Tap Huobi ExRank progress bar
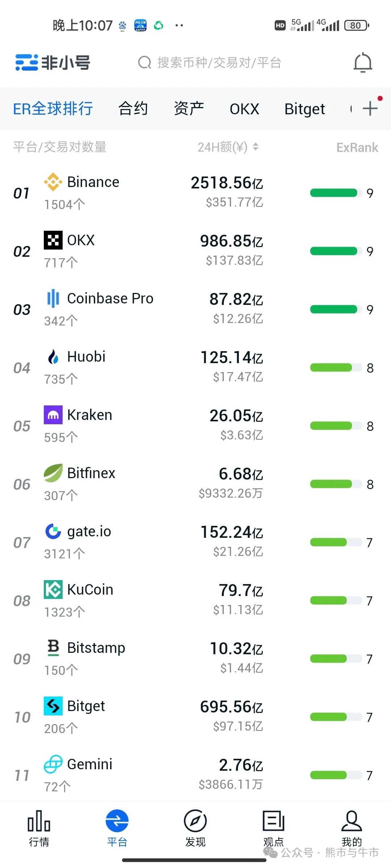This screenshot has width=391, height=868. tap(336, 368)
